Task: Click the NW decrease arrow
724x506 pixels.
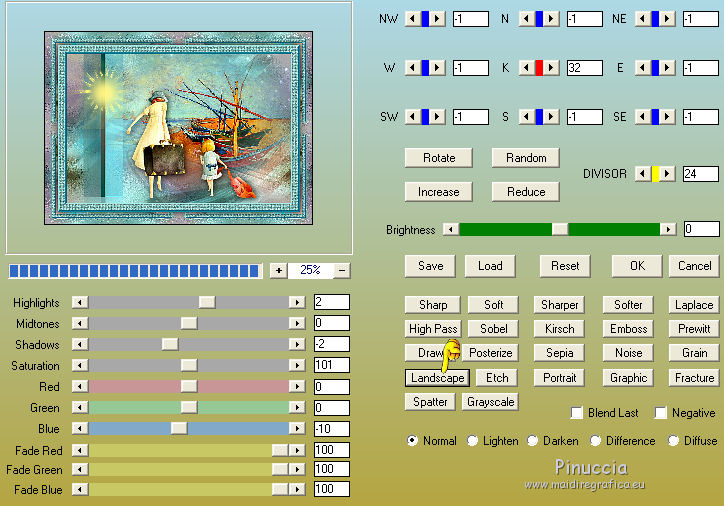Action: (x=412, y=19)
